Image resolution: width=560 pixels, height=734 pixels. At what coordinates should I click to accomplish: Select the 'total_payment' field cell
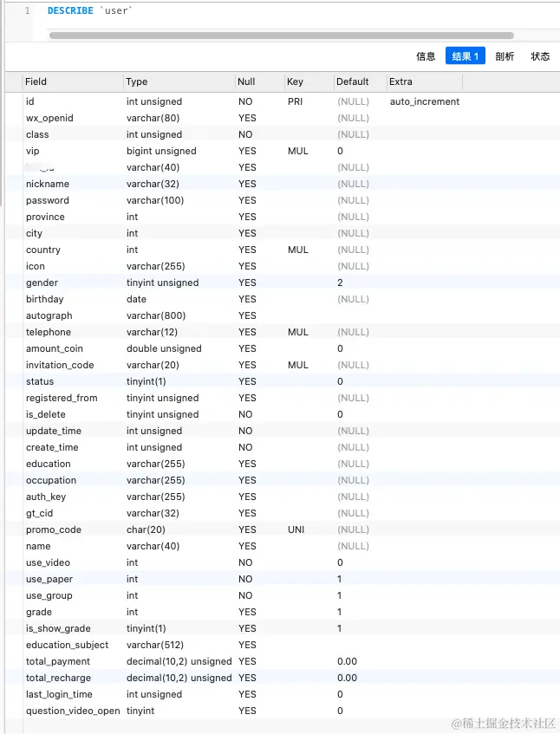pyautogui.click(x=58, y=661)
